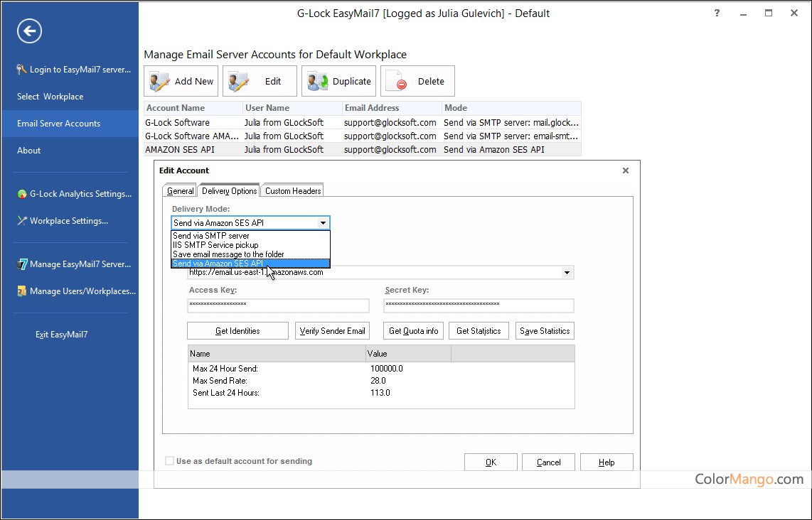Click the back arrow circle icon
The height and width of the screenshot is (520, 812).
pos(30,31)
